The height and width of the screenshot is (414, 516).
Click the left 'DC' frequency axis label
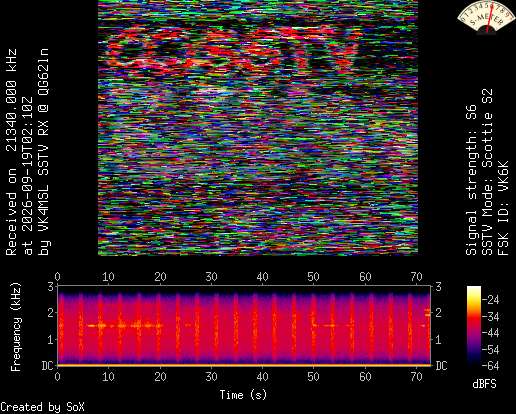click(x=47, y=366)
